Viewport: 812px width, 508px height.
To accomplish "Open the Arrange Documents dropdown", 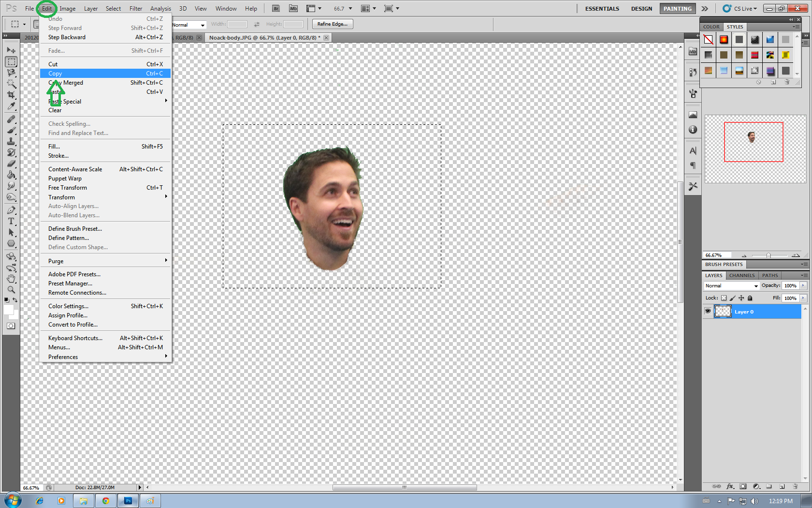I will coord(369,8).
